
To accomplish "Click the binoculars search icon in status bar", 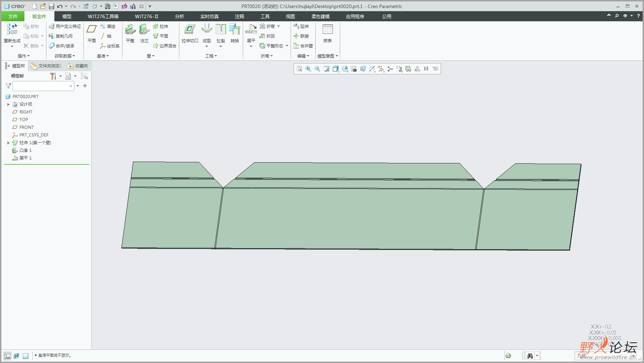I will point(530,356).
